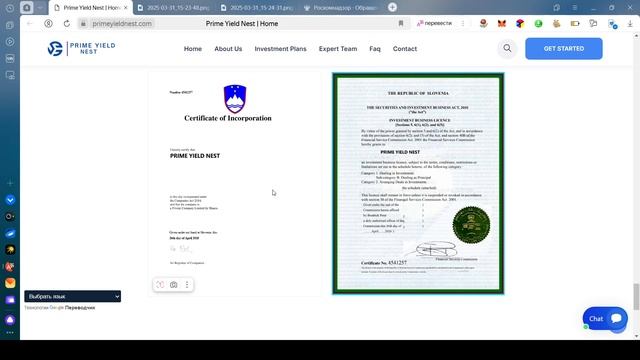
Task: Go to the Home menu item
Action: click(x=193, y=49)
